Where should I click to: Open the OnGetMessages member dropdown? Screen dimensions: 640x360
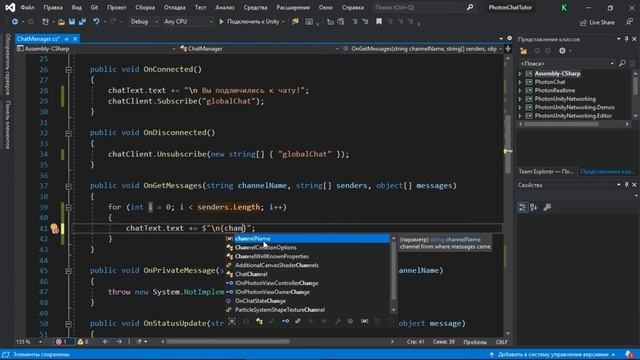pyautogui.click(x=423, y=49)
